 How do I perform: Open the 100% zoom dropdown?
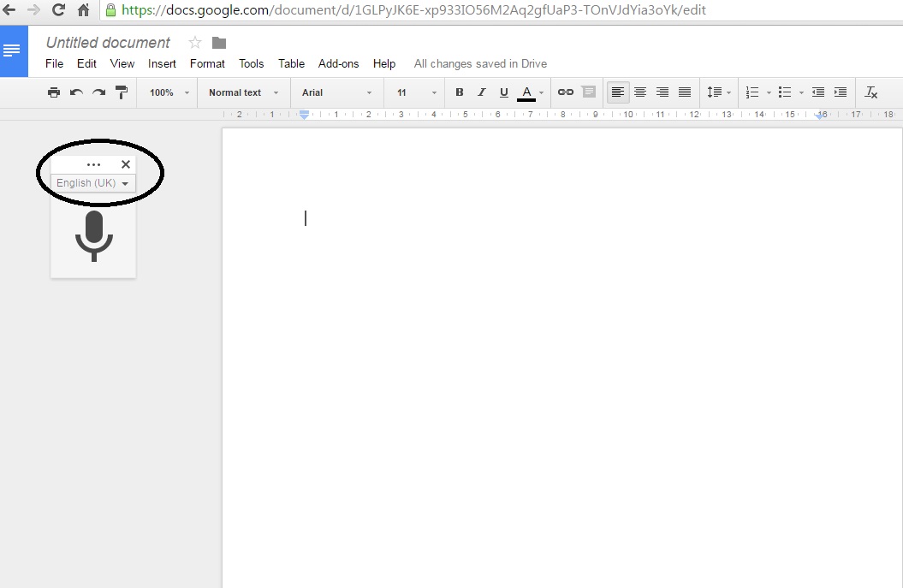[x=169, y=92]
